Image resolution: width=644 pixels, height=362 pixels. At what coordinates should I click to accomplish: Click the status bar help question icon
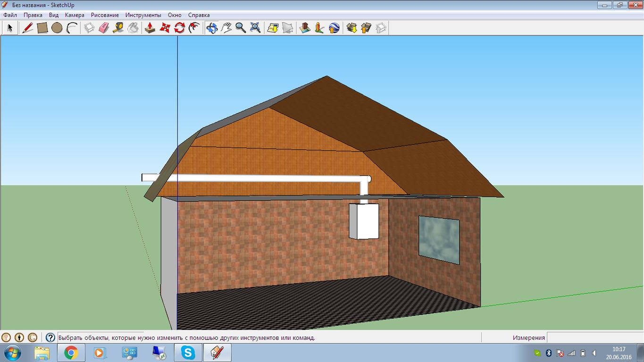pyautogui.click(x=50, y=337)
